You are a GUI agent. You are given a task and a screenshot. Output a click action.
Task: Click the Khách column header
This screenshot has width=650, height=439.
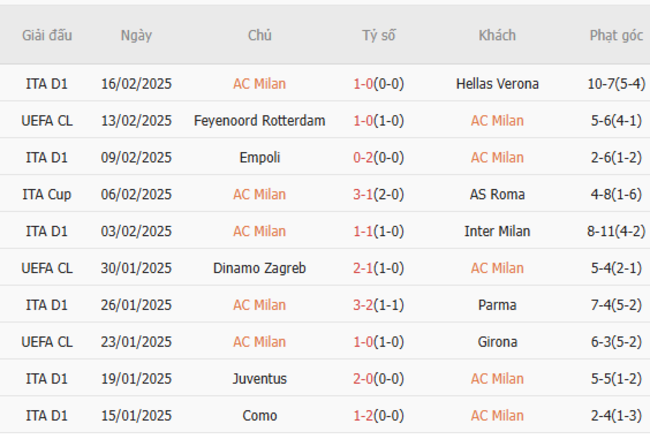click(x=496, y=35)
